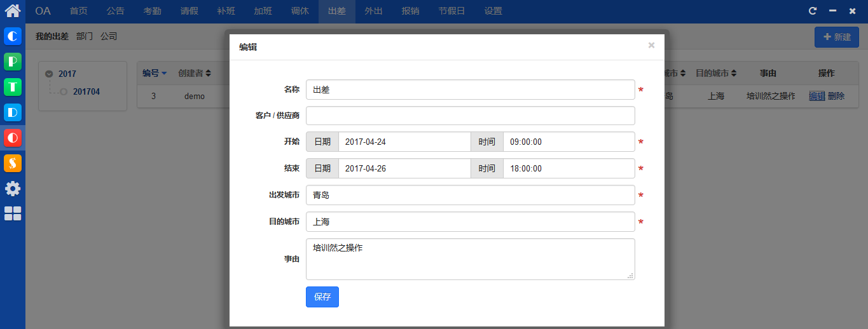Focus the 出发城市 field with 青岛
The width and height of the screenshot is (868, 329).
tap(471, 195)
